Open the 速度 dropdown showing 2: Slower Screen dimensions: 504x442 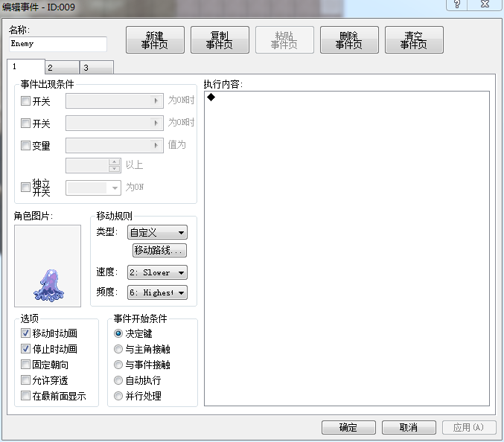click(158, 272)
